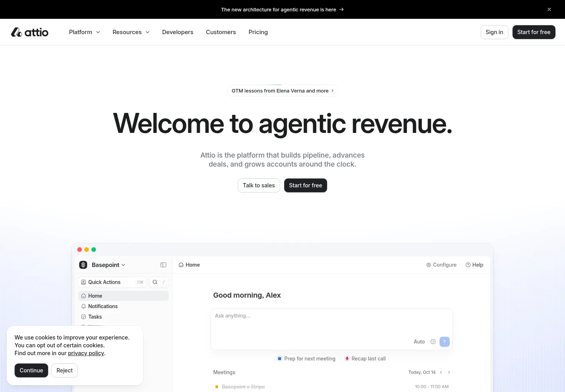Image resolution: width=565 pixels, height=392 pixels.
Task: Open Tasks in the sidebar
Action: pos(123,317)
